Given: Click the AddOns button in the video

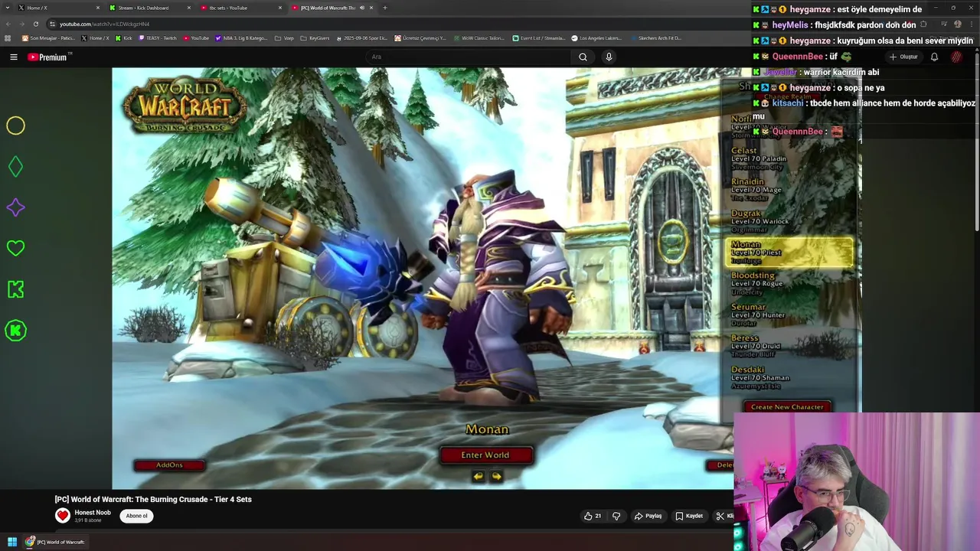Looking at the screenshot, I should [x=169, y=465].
